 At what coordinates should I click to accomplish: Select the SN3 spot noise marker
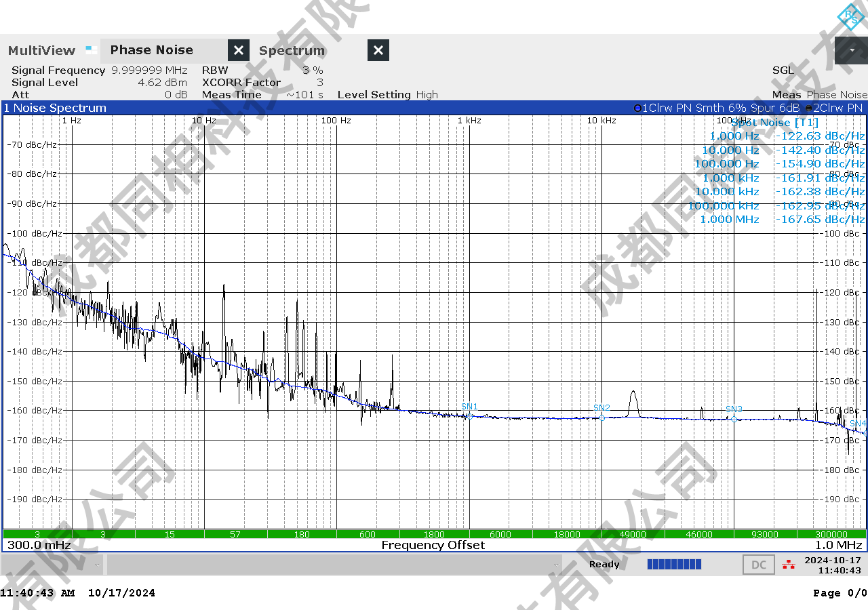[x=734, y=418]
